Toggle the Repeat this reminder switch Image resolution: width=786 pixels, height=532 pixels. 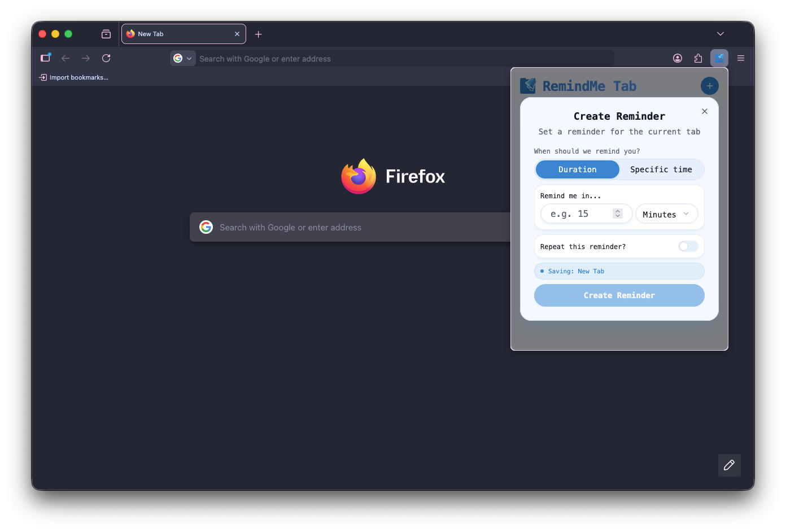pos(688,246)
